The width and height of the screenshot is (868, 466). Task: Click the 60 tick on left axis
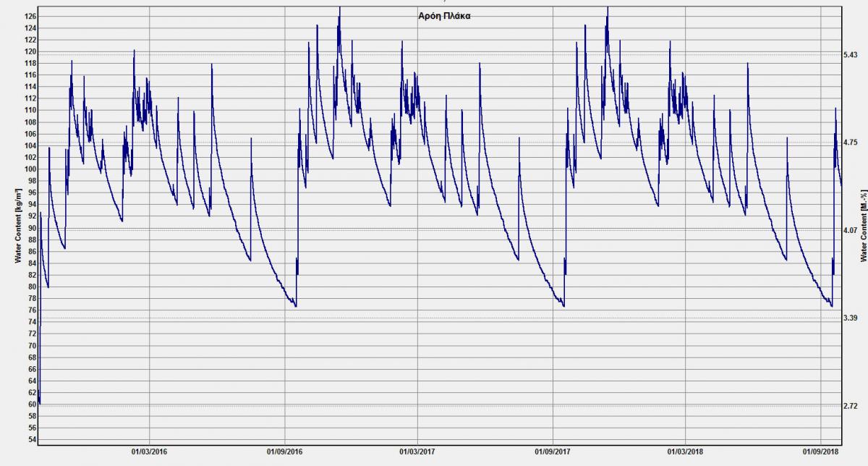click(31, 404)
